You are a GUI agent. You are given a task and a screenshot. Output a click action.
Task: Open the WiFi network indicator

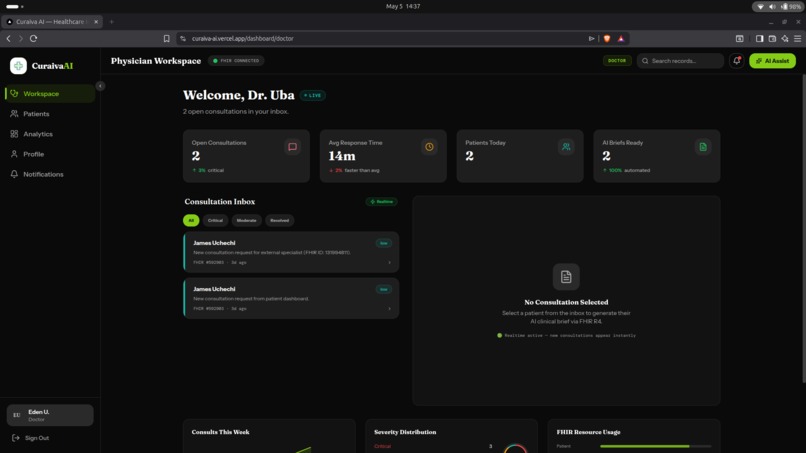coord(760,7)
